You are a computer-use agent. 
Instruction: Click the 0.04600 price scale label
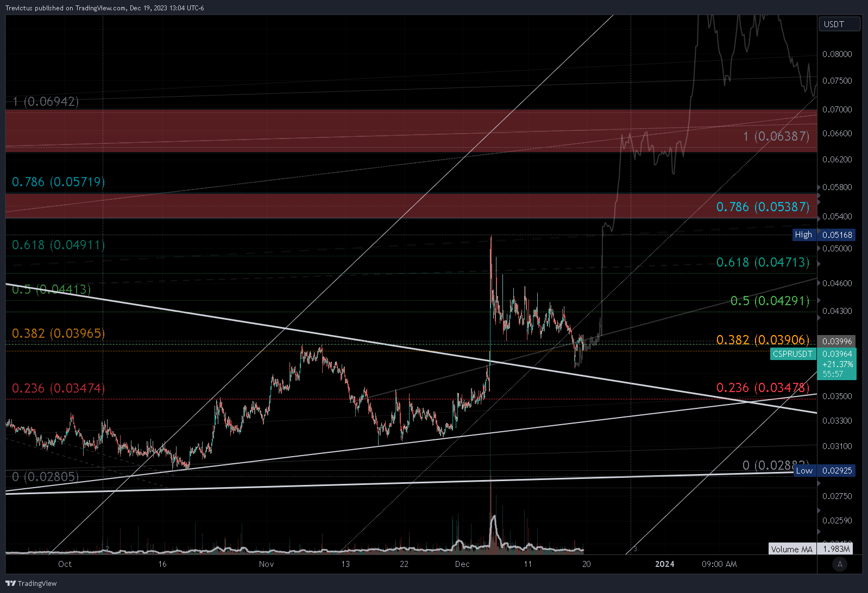click(837, 283)
